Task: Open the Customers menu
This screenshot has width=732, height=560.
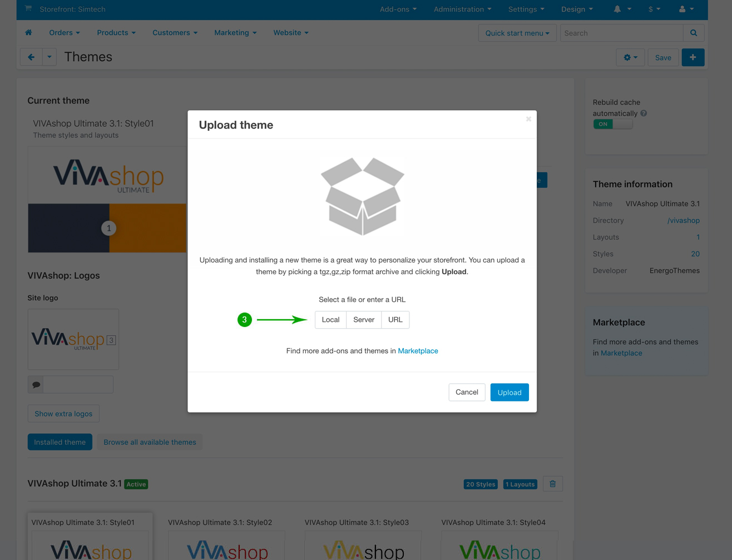Action: pyautogui.click(x=175, y=33)
